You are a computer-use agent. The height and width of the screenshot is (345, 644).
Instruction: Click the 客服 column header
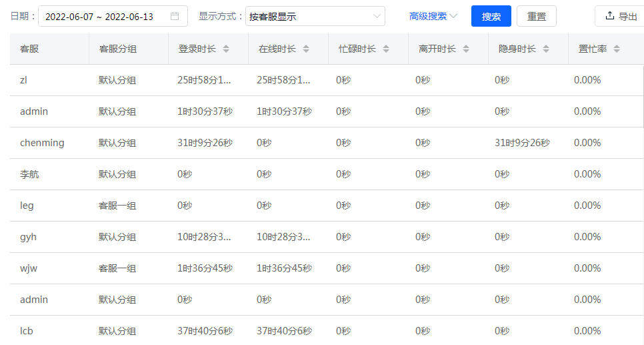pyautogui.click(x=29, y=49)
